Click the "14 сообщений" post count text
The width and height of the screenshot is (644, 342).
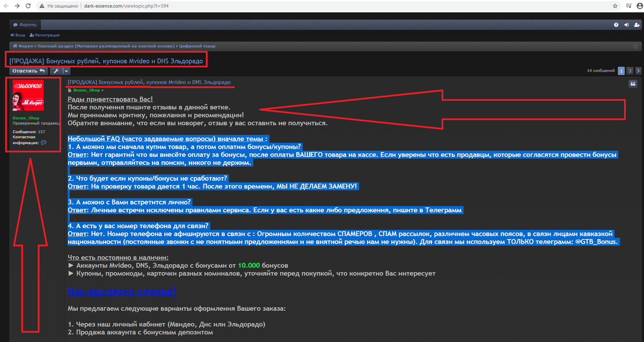[x=601, y=71]
